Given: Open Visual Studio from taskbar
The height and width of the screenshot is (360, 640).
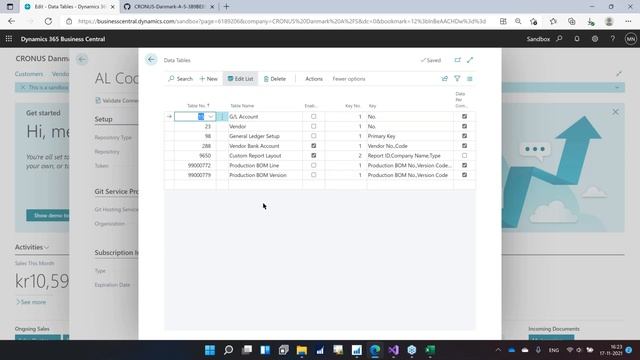Looking at the screenshot, I should 393,350.
